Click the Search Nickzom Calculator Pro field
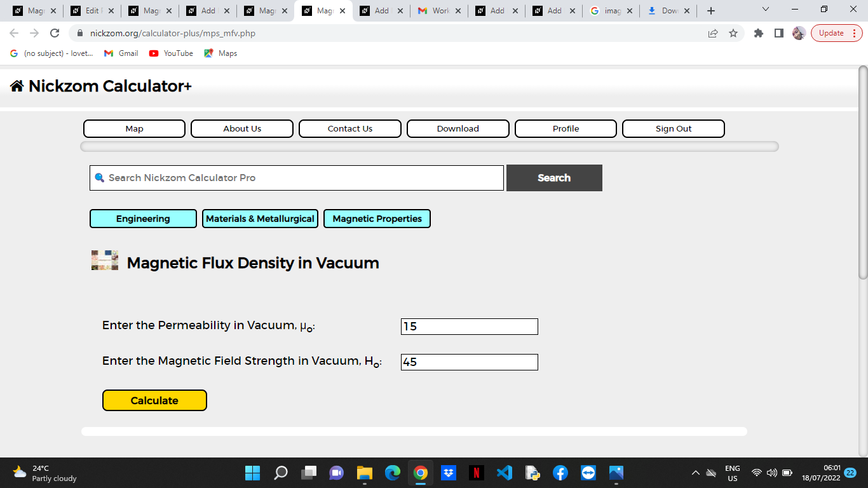 [x=297, y=178]
